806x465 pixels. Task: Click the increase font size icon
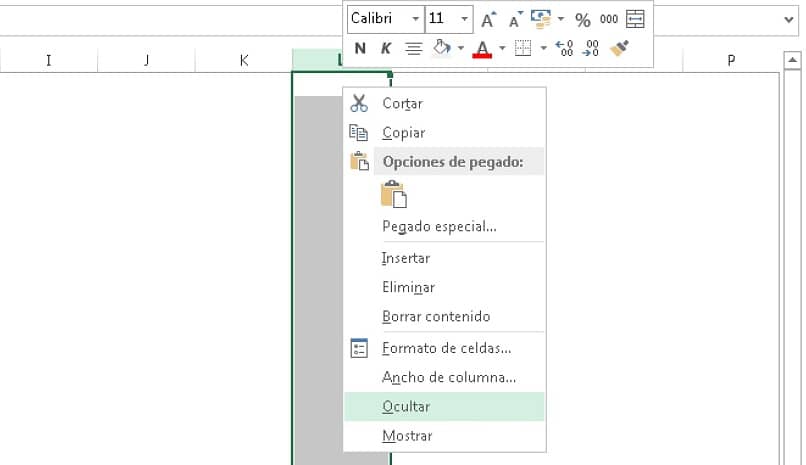[x=488, y=19]
